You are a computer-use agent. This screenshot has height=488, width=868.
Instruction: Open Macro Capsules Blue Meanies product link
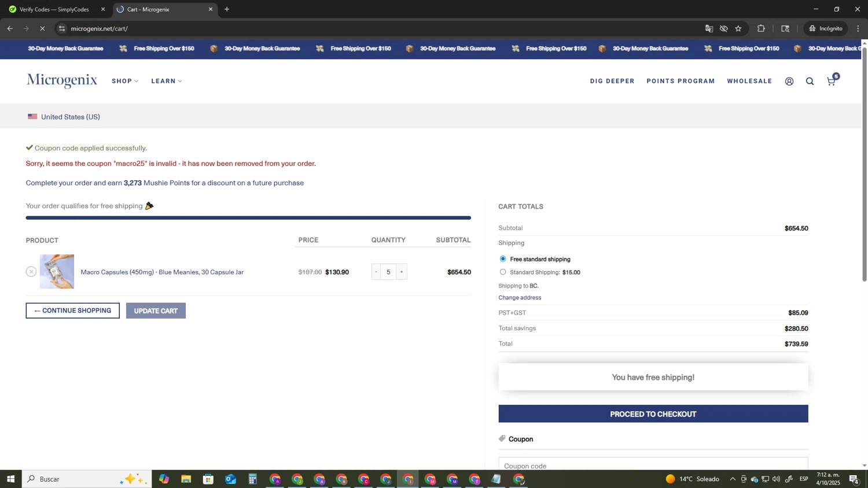162,272
